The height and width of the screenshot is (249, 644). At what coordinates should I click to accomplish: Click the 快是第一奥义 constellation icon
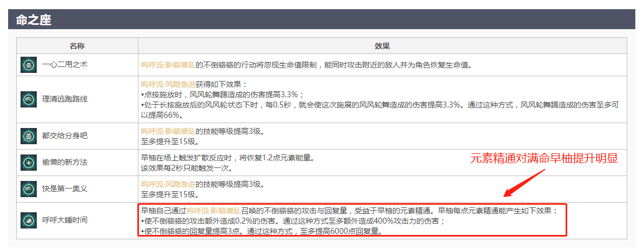point(29,189)
